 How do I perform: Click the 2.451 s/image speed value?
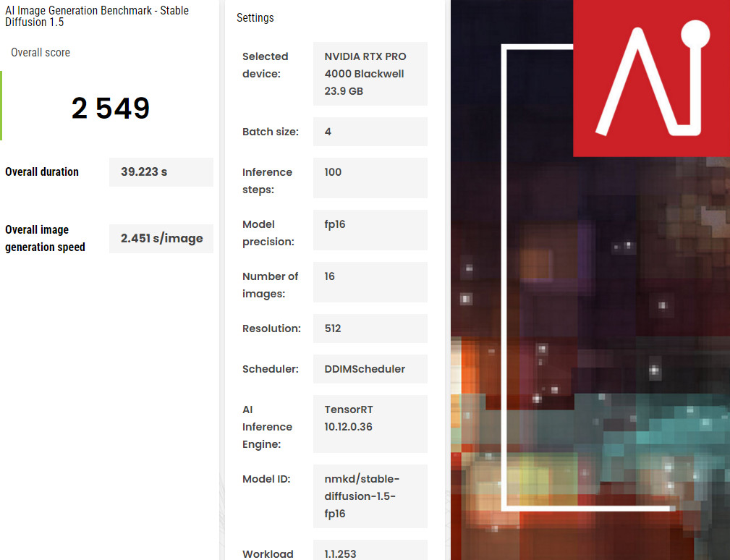[x=161, y=239]
